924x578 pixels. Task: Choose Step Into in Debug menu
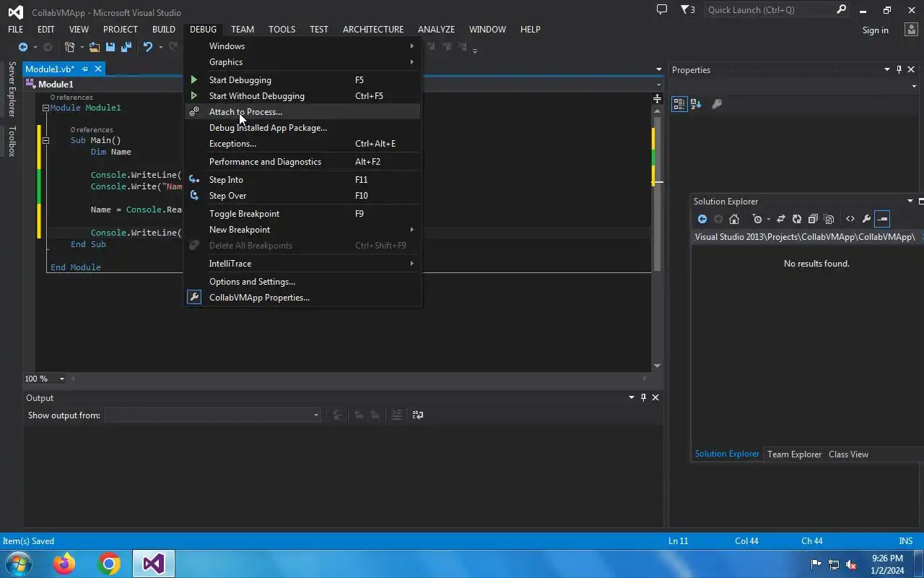point(302,180)
